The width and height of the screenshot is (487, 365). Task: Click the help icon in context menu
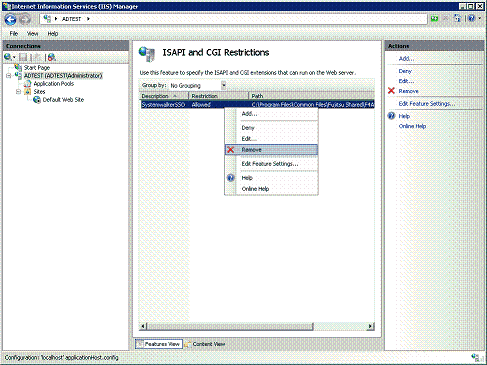231,178
